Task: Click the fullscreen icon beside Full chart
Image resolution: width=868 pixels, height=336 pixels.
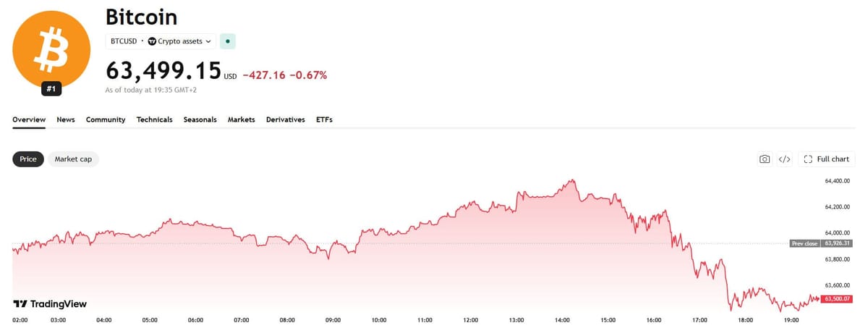Action: point(808,159)
